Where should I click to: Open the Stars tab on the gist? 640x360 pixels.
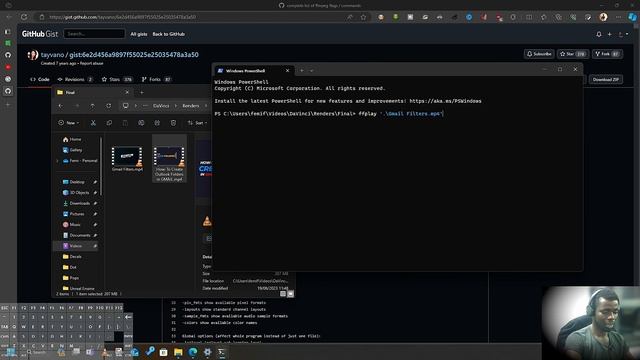[x=117, y=79]
